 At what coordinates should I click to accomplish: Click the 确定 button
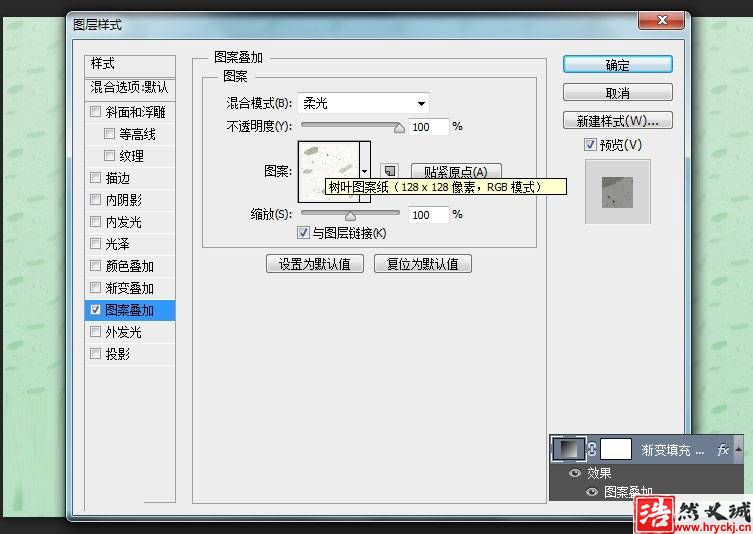coord(618,64)
